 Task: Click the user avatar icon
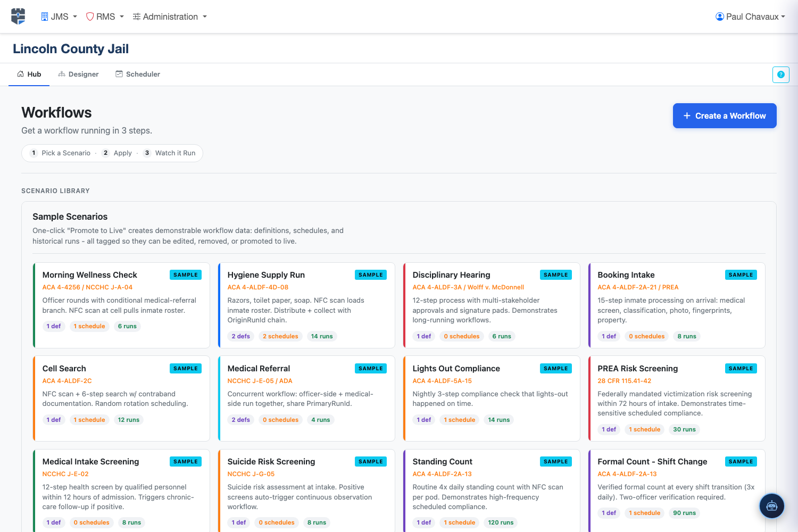pyautogui.click(x=720, y=16)
